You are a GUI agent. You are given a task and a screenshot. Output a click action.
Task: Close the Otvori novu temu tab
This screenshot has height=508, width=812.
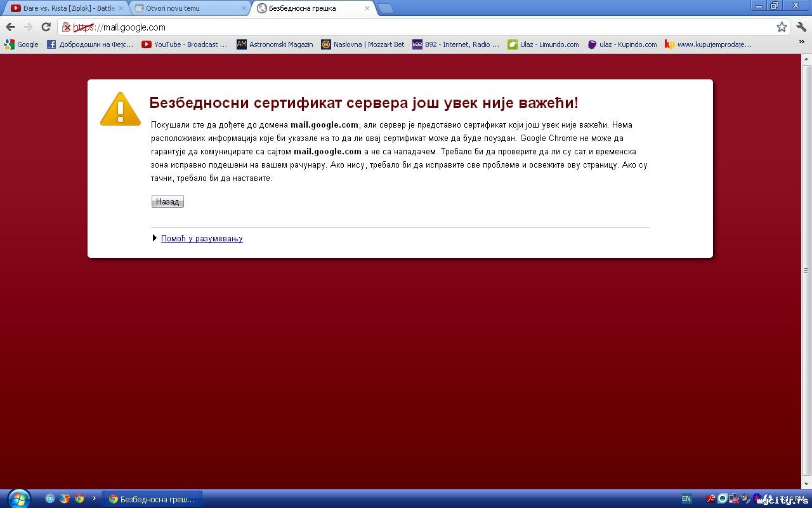coord(244,8)
